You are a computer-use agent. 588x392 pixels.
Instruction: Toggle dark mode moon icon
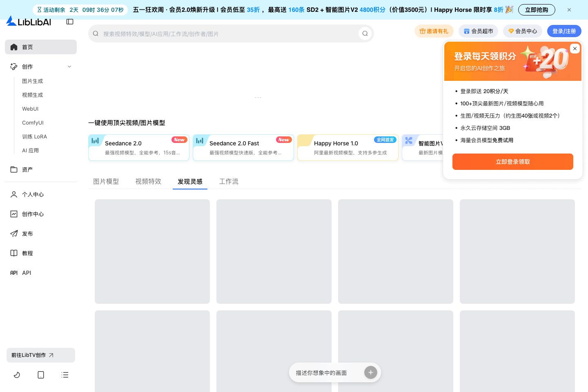17,375
